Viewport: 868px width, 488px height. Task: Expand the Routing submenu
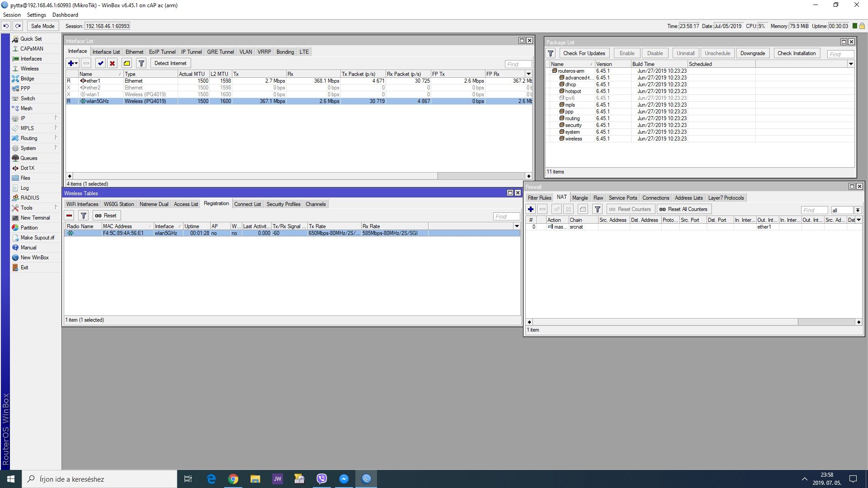pyautogui.click(x=35, y=138)
